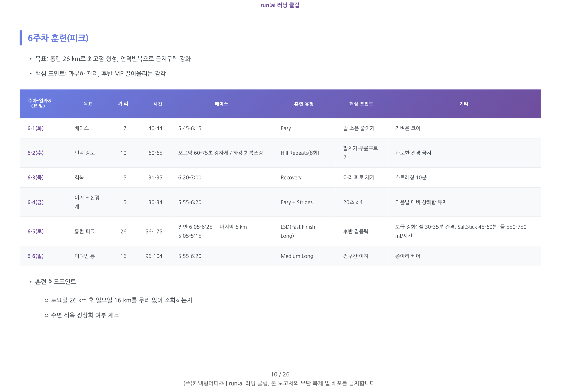
Task: Select the section title 6주차 훈련(피크)
Action: click(x=59, y=38)
